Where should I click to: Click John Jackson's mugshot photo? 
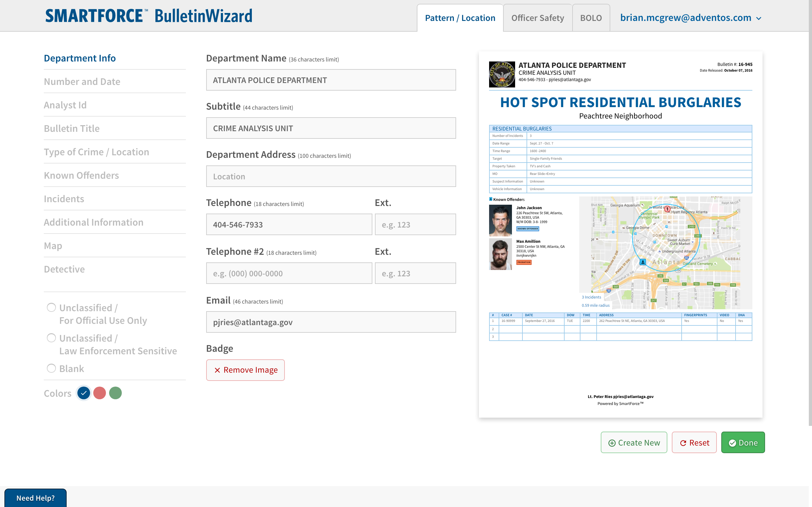point(500,221)
